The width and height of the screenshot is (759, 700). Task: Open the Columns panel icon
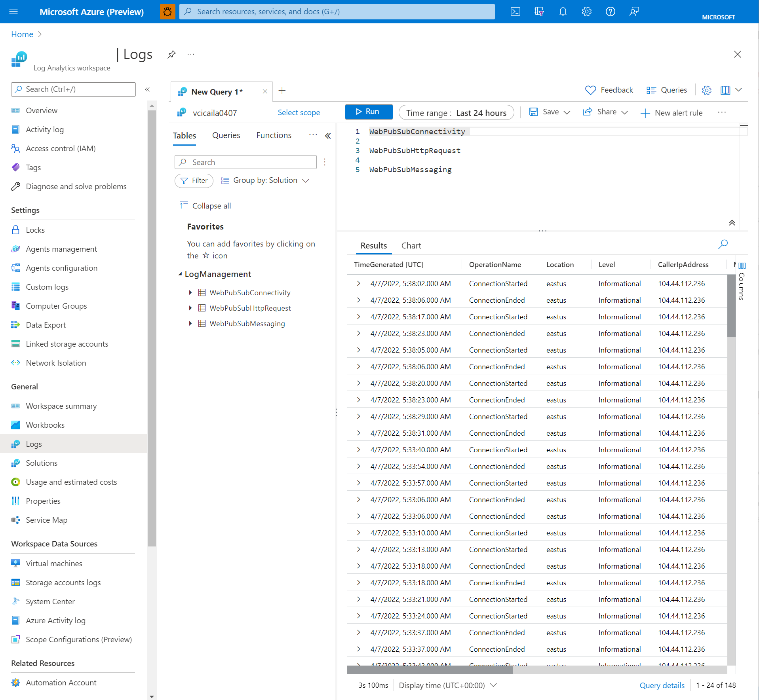coord(742,266)
